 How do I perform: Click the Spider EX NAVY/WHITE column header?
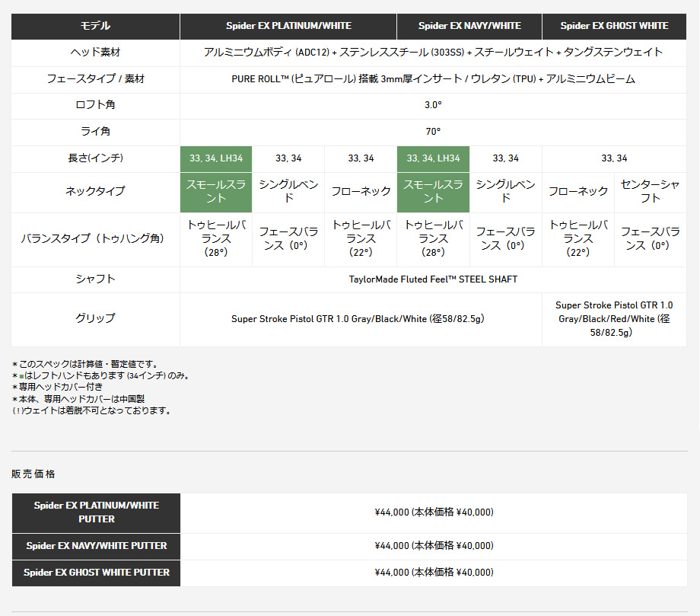pos(469,26)
